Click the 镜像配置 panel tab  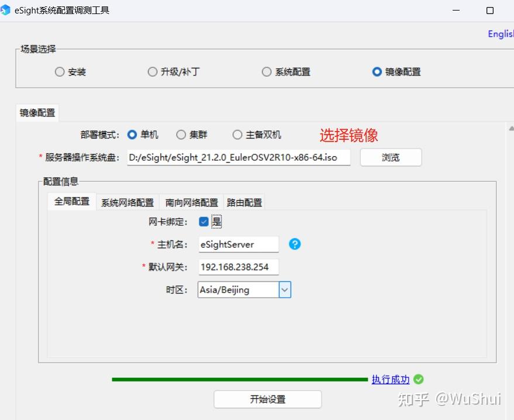click(x=36, y=112)
